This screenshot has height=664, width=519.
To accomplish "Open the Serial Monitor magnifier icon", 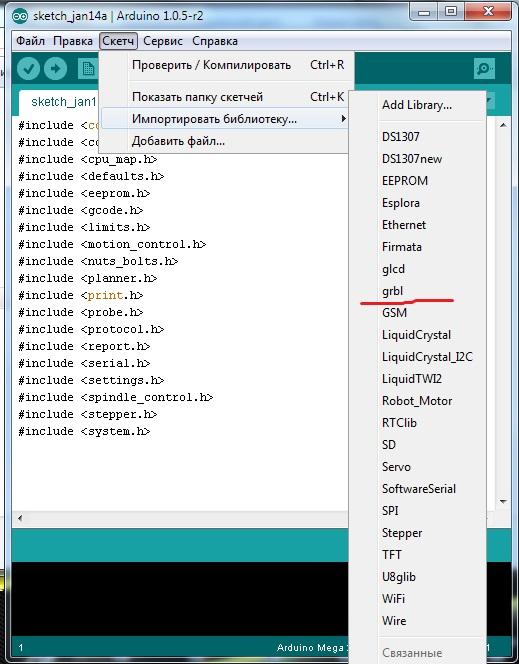I will point(484,69).
